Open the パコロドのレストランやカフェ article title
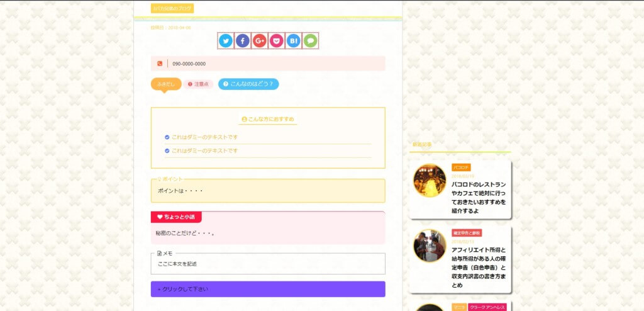The width and height of the screenshot is (644, 311). click(x=479, y=198)
